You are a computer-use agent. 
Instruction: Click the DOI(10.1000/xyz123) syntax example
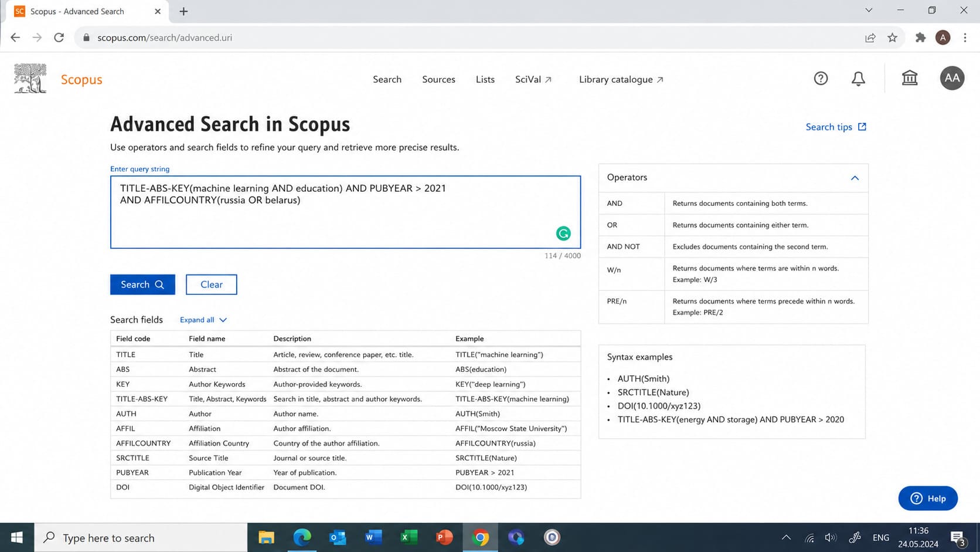pyautogui.click(x=659, y=406)
